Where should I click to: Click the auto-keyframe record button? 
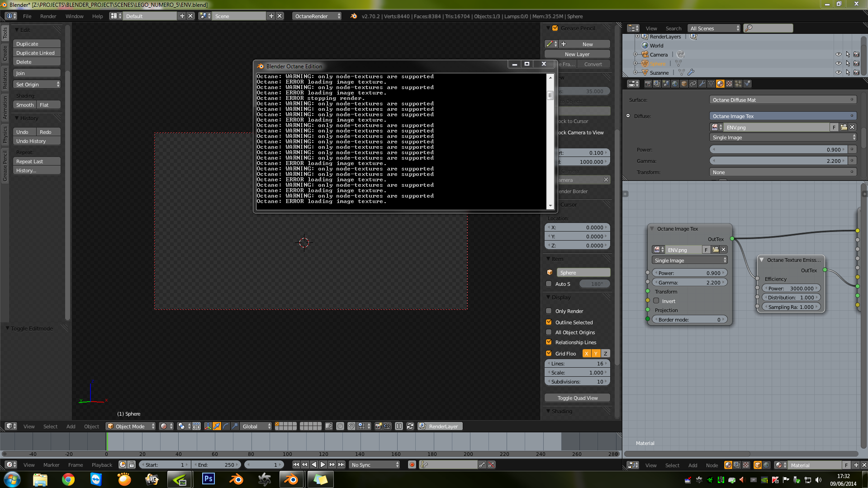point(412,464)
